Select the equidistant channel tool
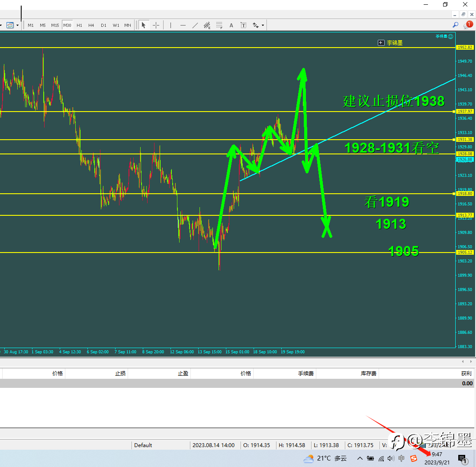This screenshot has width=476, height=467. (x=207, y=25)
